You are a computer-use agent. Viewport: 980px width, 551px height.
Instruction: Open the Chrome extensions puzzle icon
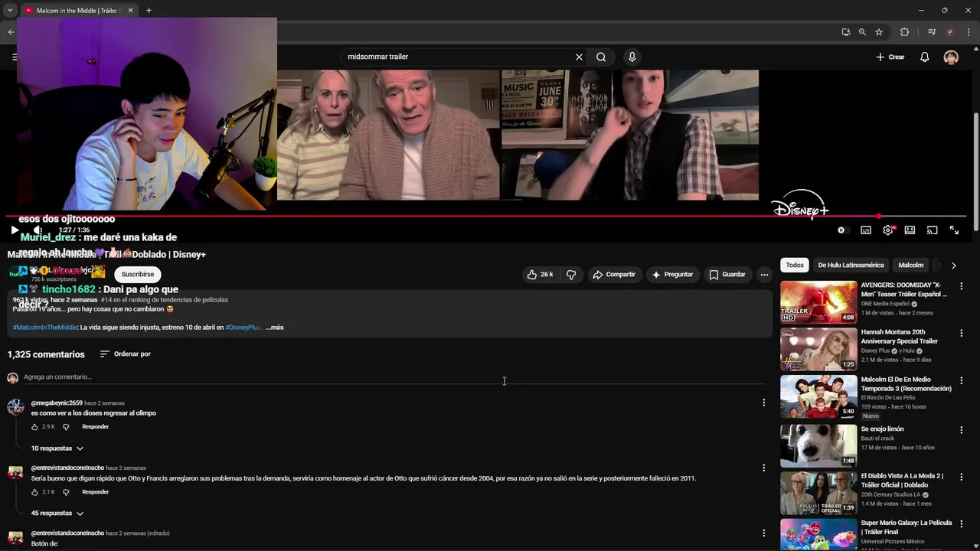coord(904,32)
